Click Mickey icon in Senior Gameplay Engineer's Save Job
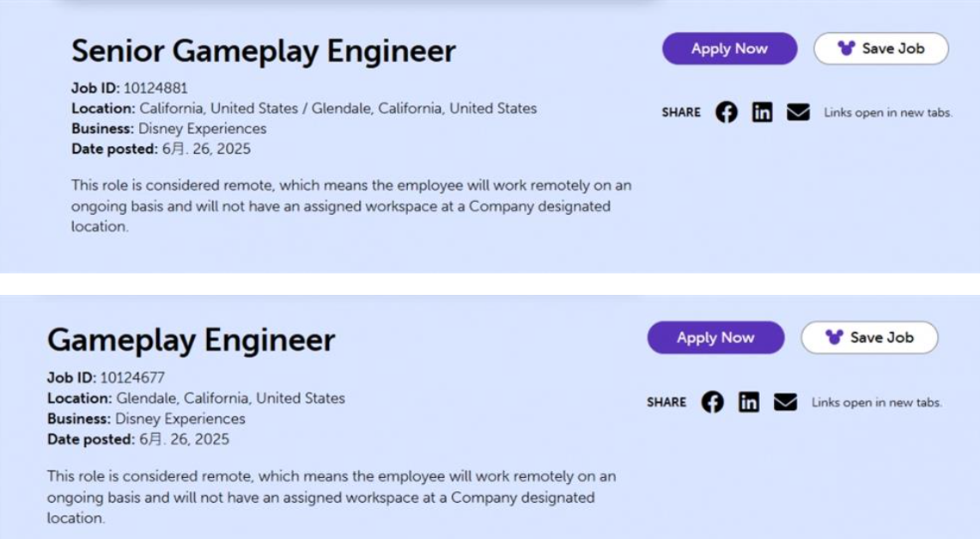 pyautogui.click(x=846, y=48)
